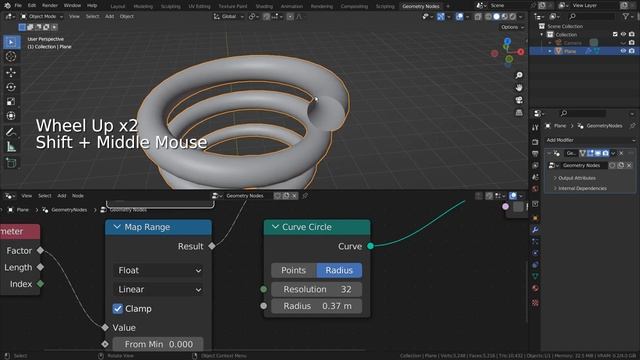Open the File menu
This screenshot has width=640, height=360.
pos(18,6)
